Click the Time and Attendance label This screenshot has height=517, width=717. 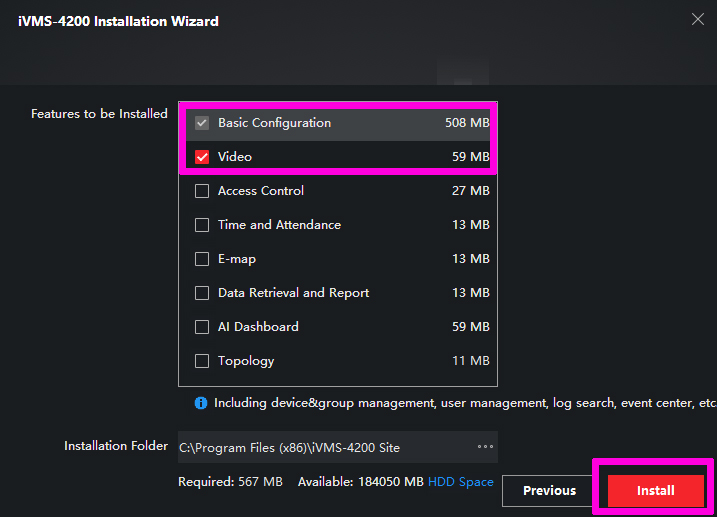279,225
